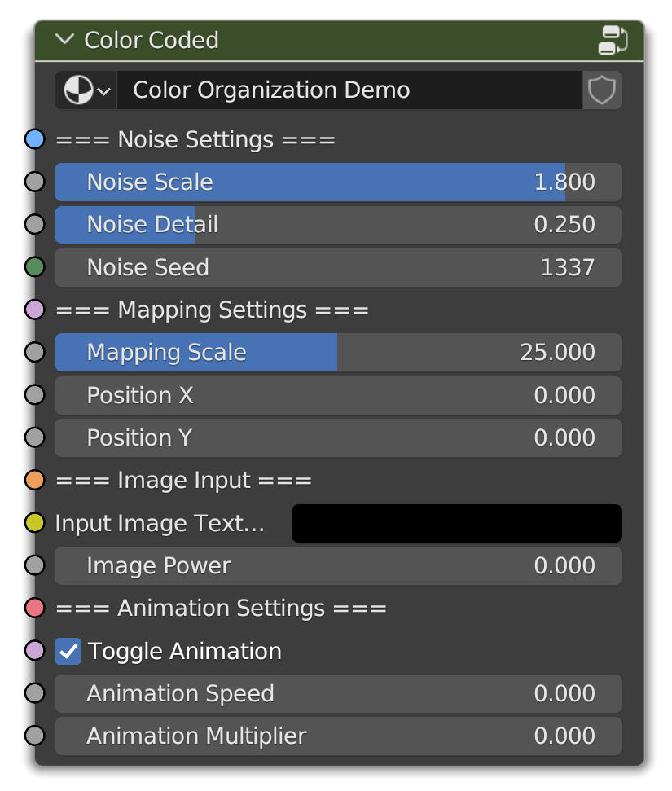Click the Noise Detail slider
This screenshot has width=672, height=791.
click(x=337, y=225)
